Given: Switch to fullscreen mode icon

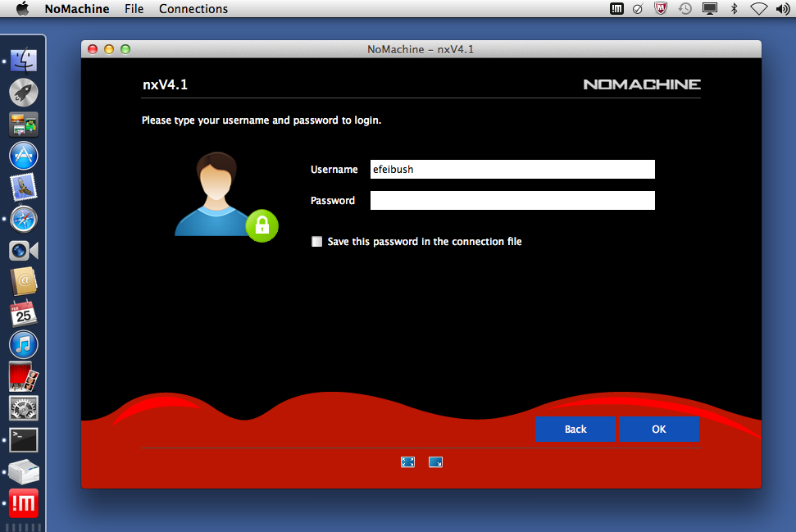Looking at the screenshot, I should pyautogui.click(x=407, y=462).
